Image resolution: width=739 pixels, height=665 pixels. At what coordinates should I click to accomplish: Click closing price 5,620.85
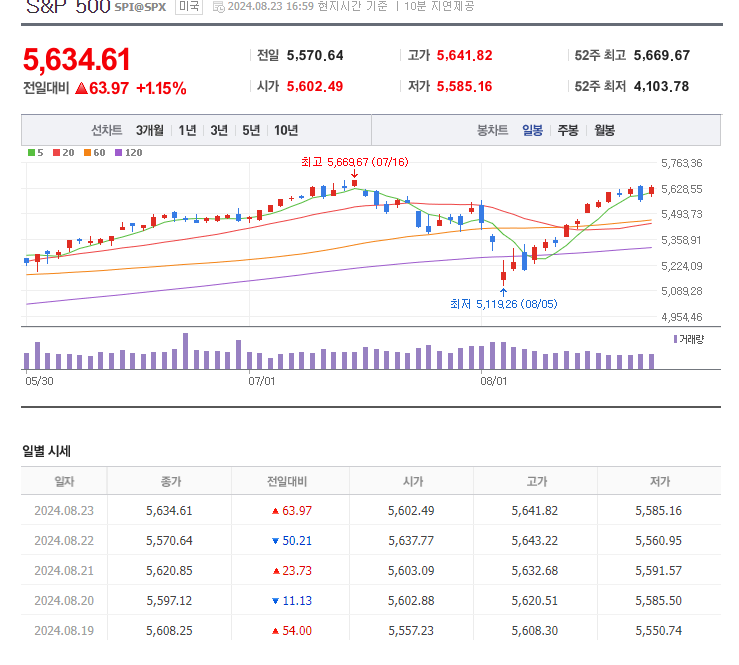click(169, 571)
